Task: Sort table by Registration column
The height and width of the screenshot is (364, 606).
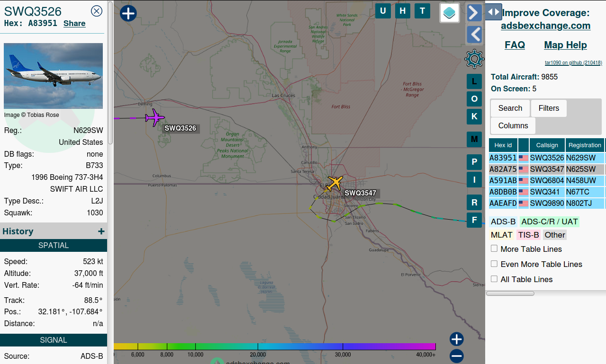Action: [x=585, y=145]
